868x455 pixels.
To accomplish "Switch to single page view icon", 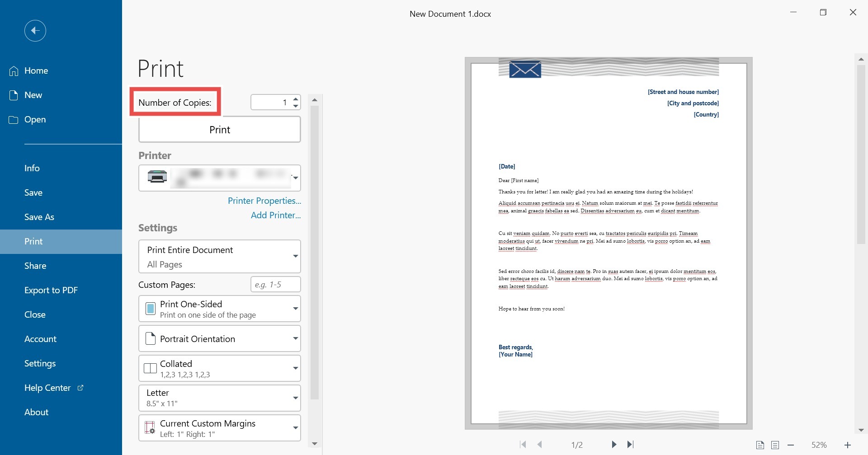I will coord(760,445).
